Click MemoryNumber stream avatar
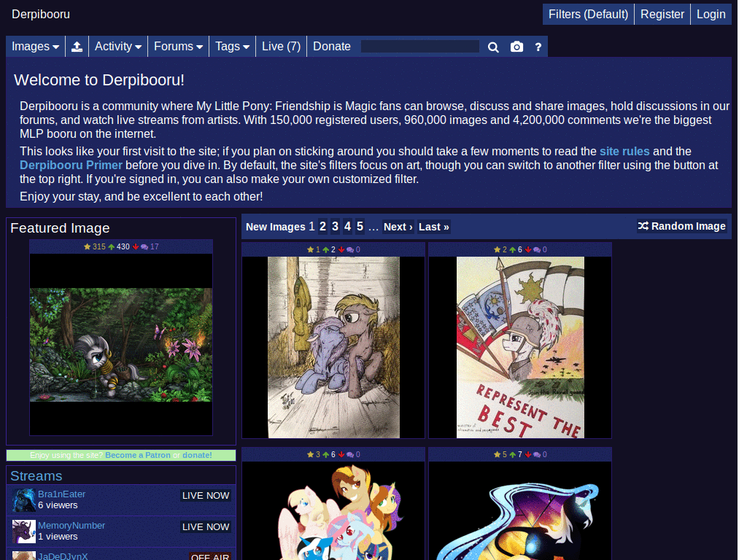The image size is (747, 560). tap(24, 532)
